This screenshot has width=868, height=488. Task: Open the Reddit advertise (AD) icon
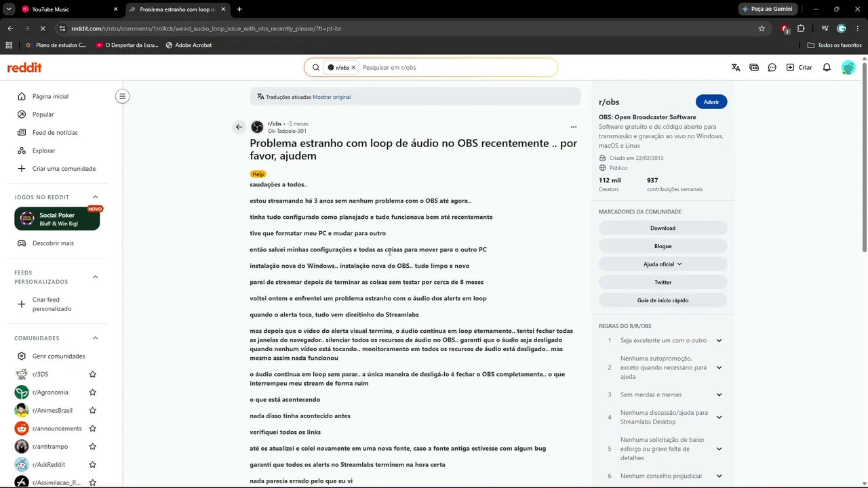[754, 68]
